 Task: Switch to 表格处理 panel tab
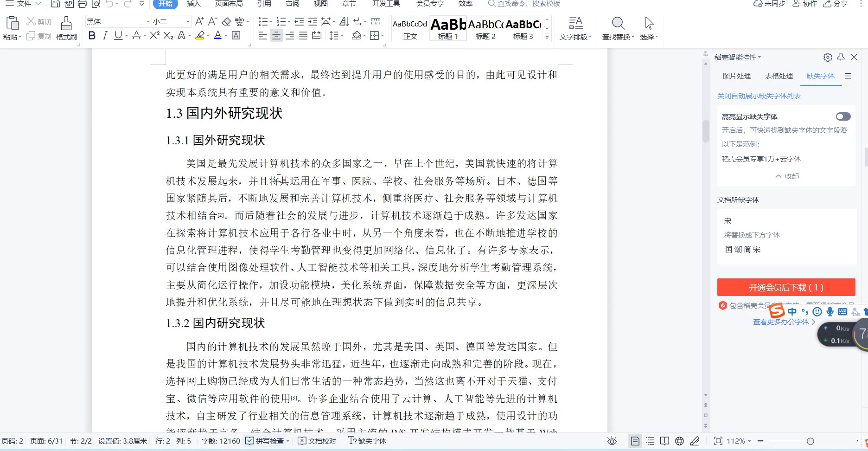click(x=779, y=76)
